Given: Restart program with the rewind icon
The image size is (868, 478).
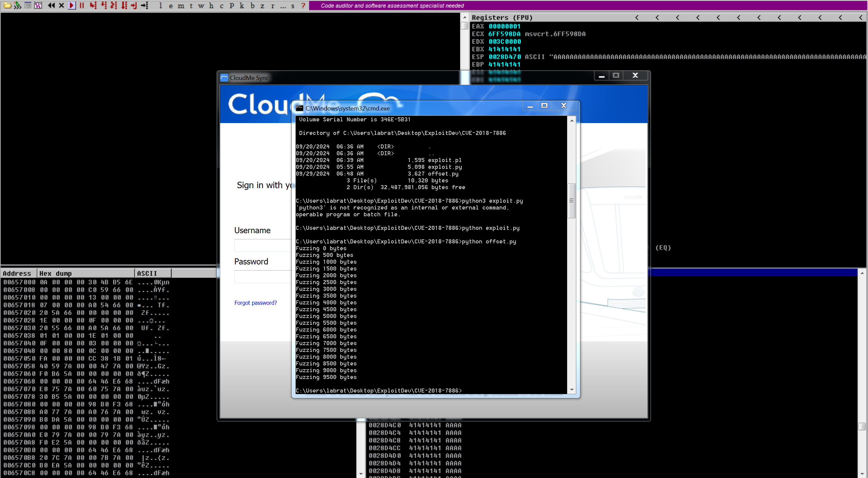Looking at the screenshot, I should click(51, 5).
